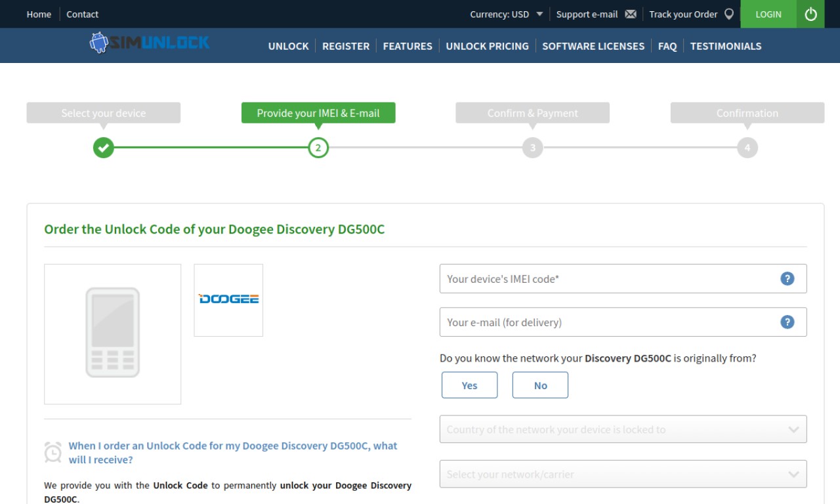Choose No for knowing the original network

[x=540, y=385]
